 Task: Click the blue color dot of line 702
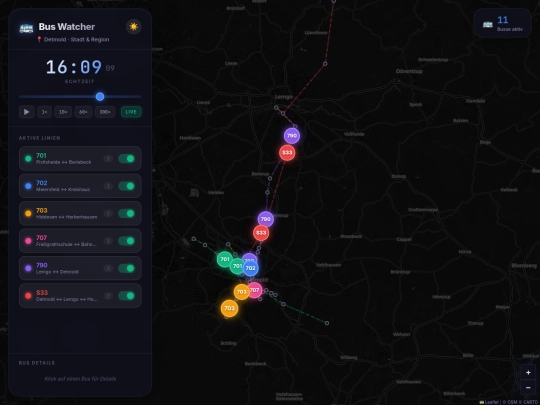[x=28, y=186]
